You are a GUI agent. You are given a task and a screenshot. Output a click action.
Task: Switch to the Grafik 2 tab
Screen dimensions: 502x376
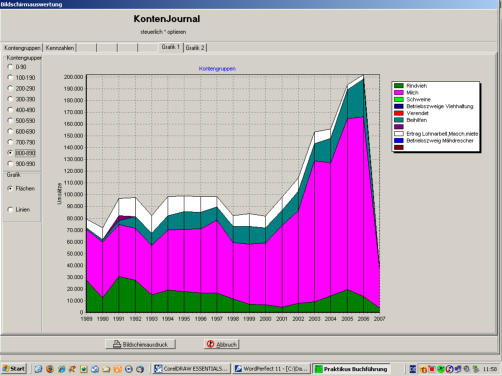[x=195, y=48]
